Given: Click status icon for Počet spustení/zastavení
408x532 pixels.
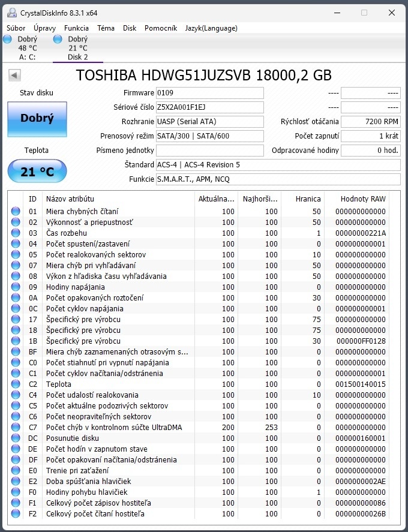Looking at the screenshot, I should (x=16, y=244).
